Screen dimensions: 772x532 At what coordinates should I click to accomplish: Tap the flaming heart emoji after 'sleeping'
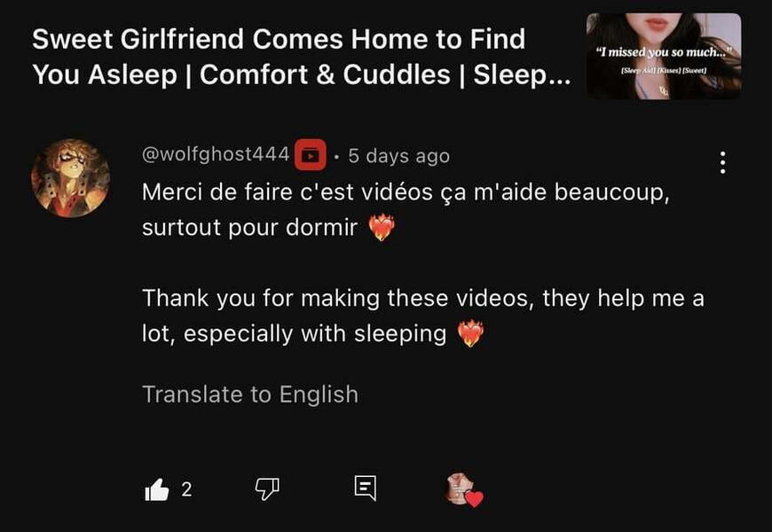[x=470, y=333]
